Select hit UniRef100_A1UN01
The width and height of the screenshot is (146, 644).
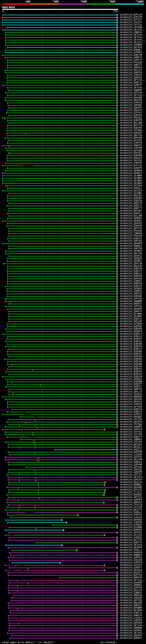click(x=131, y=630)
